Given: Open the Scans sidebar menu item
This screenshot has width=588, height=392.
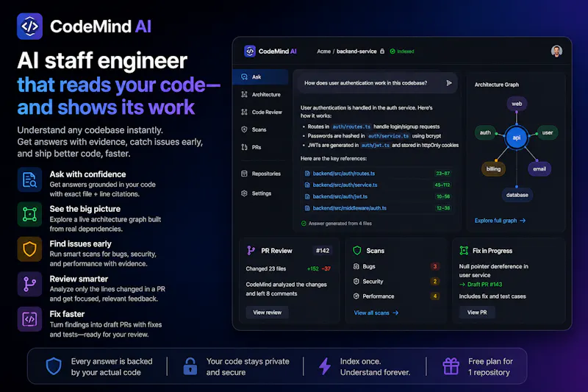Looking at the screenshot, I should 261,129.
